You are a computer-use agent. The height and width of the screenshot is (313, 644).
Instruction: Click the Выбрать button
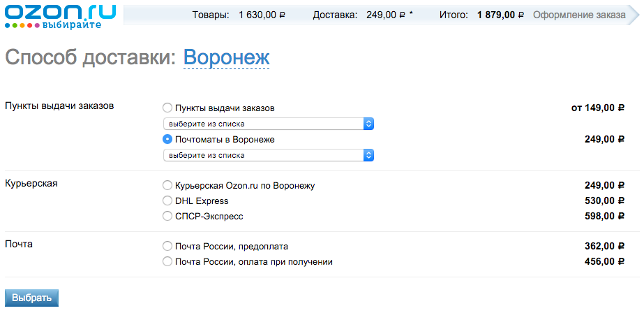click(x=31, y=298)
